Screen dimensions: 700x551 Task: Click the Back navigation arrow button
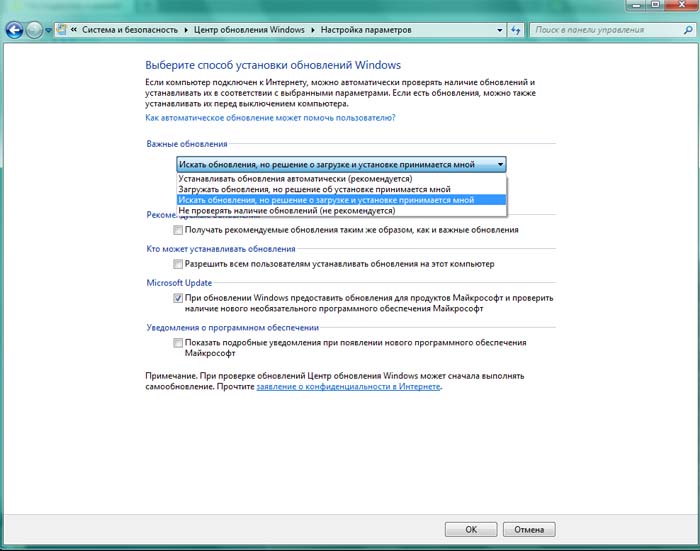[x=13, y=31]
